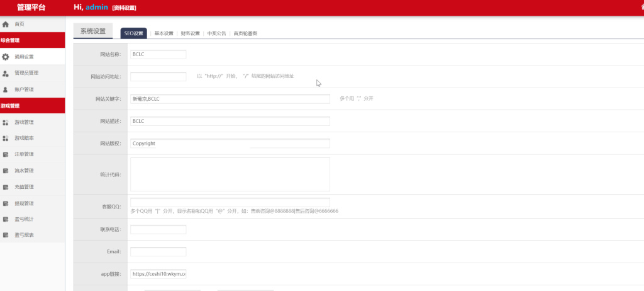Focus the 网站名称 field containing BCLC
Viewport: 644px width, 291px height.
click(158, 54)
